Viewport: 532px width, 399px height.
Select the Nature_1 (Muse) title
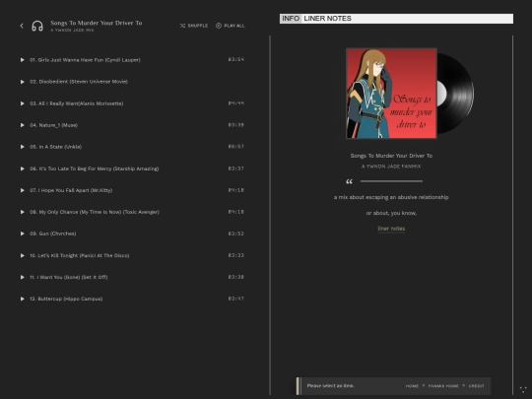click(53, 125)
